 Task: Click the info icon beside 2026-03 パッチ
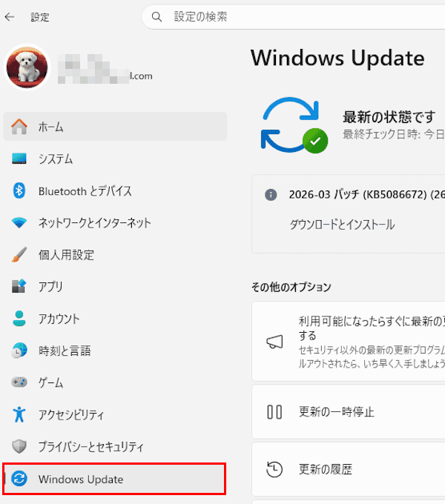coord(271,194)
